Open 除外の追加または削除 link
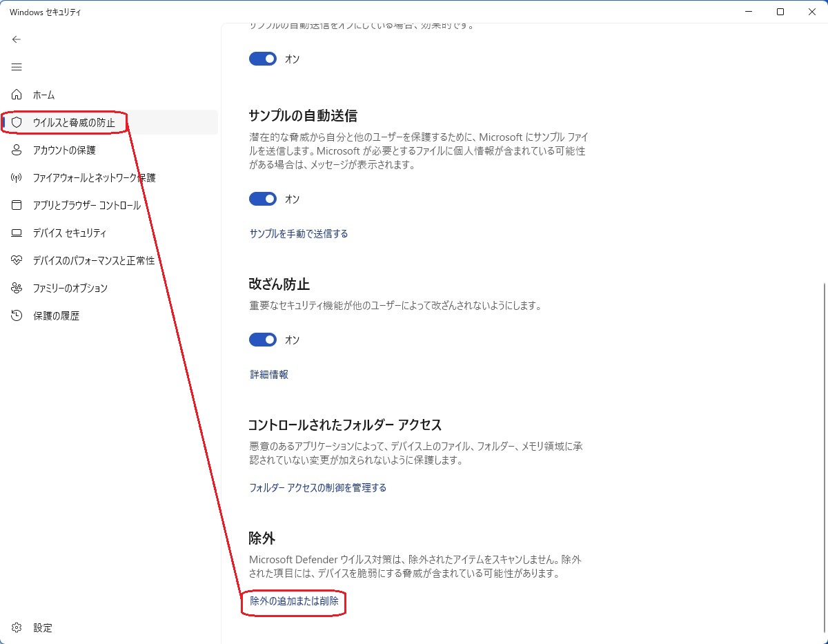The width and height of the screenshot is (828, 644). [295, 601]
